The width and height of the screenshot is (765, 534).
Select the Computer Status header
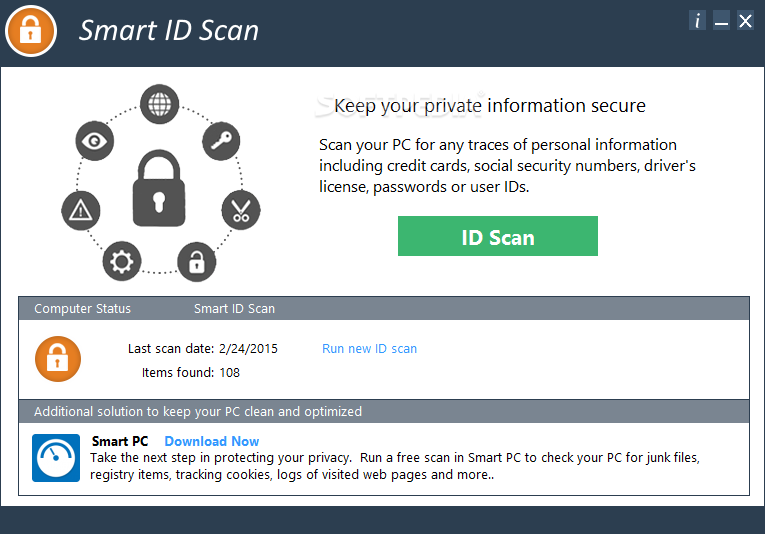tap(82, 309)
